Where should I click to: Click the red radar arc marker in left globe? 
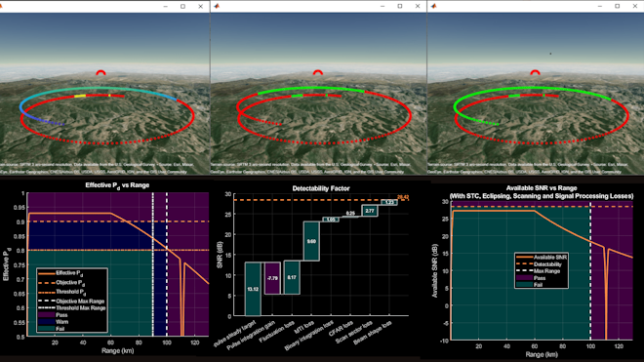click(101, 73)
